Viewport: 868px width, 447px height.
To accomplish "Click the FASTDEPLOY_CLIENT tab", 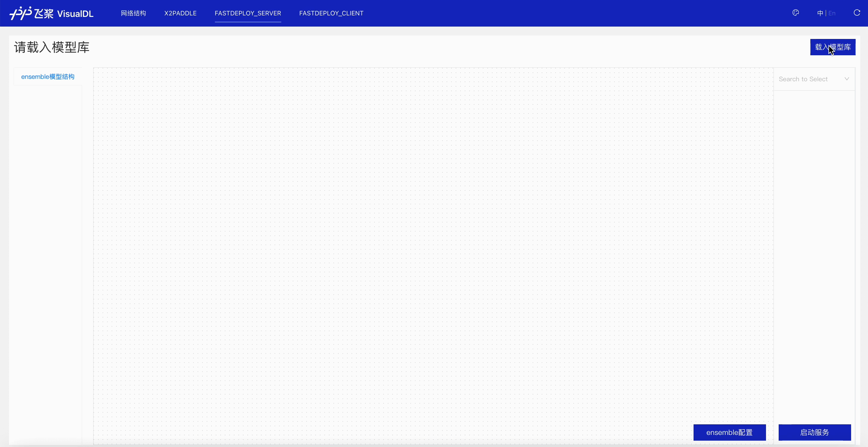I will (x=331, y=13).
